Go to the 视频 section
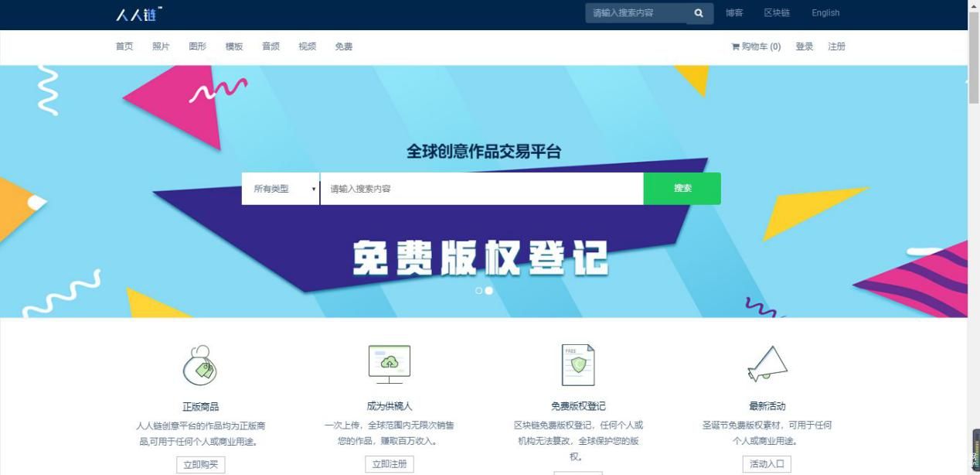Image resolution: width=980 pixels, height=475 pixels. (x=307, y=46)
